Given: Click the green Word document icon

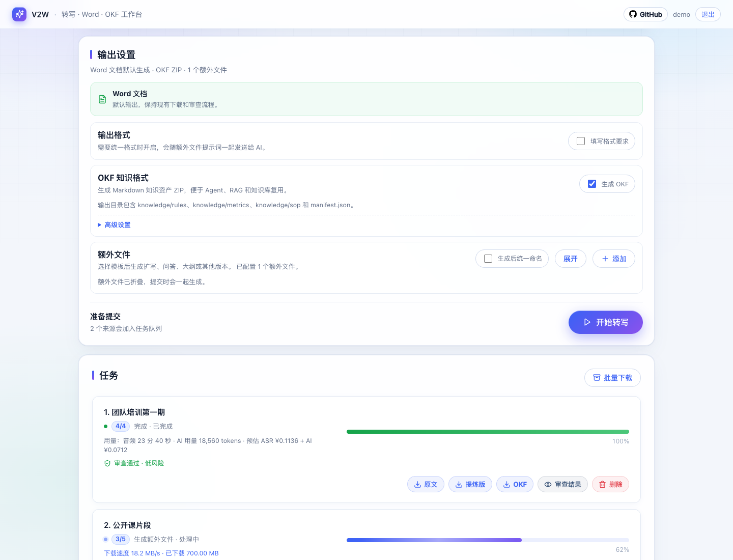Looking at the screenshot, I should pos(102,99).
